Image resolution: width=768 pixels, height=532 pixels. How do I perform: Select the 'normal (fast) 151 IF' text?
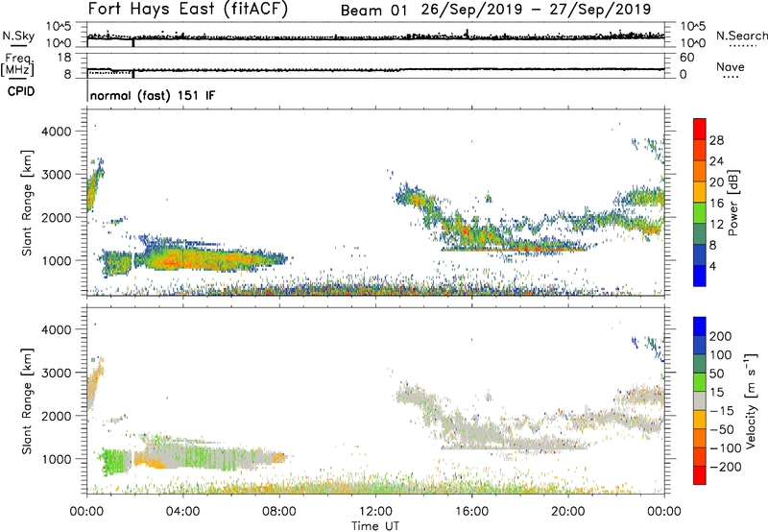[x=153, y=95]
